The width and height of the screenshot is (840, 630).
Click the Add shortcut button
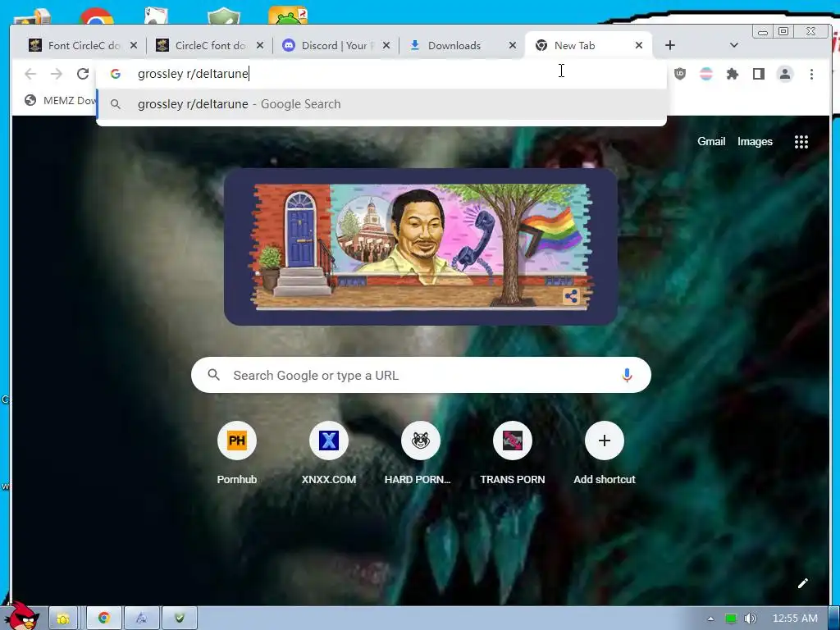coord(605,453)
